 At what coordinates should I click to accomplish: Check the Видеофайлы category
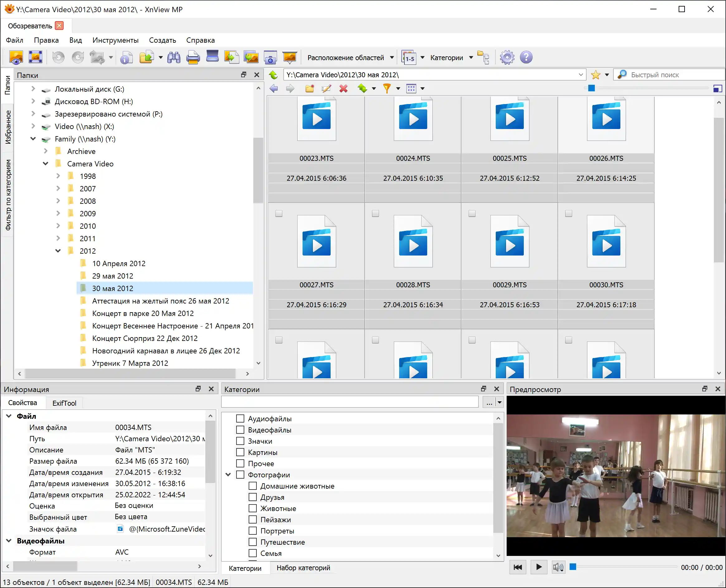240,430
